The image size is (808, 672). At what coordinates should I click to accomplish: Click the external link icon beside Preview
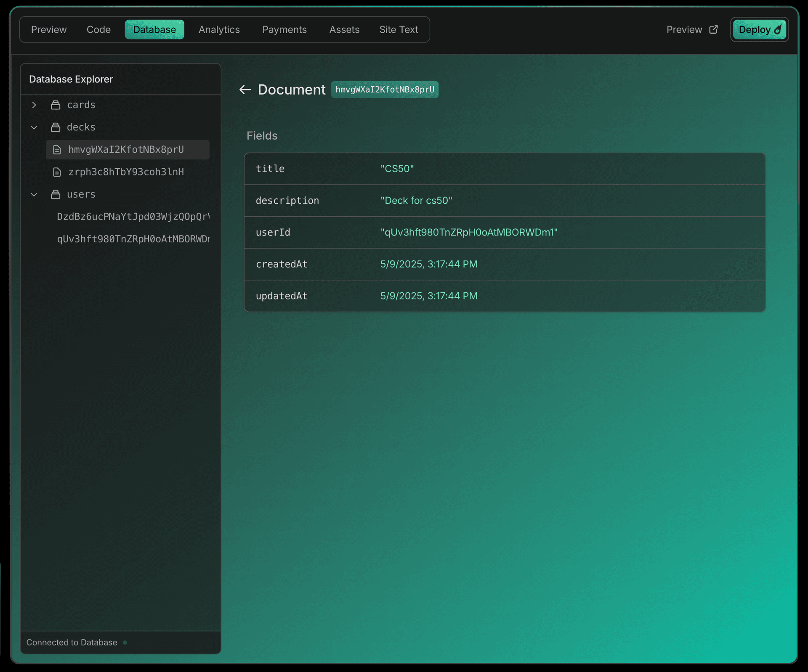(713, 29)
